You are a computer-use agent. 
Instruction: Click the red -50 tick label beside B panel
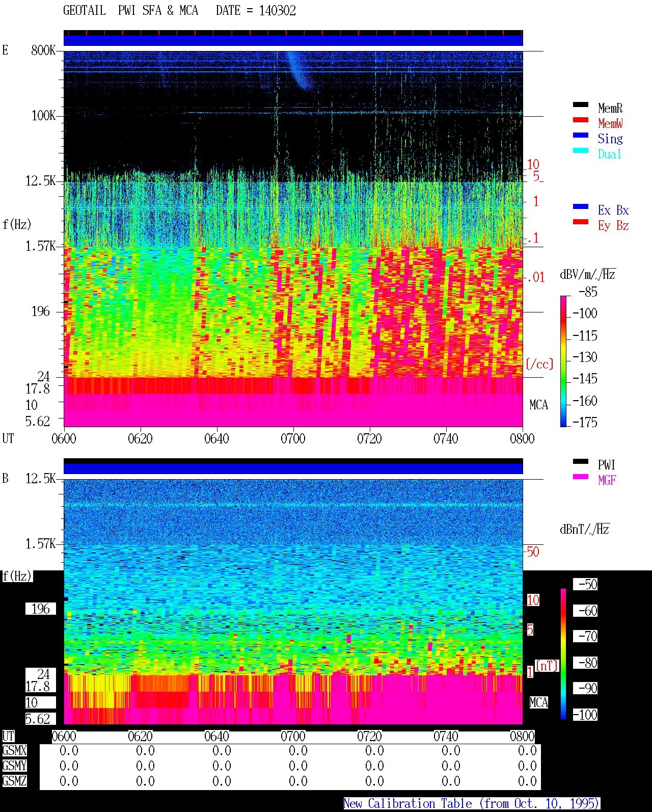532,552
